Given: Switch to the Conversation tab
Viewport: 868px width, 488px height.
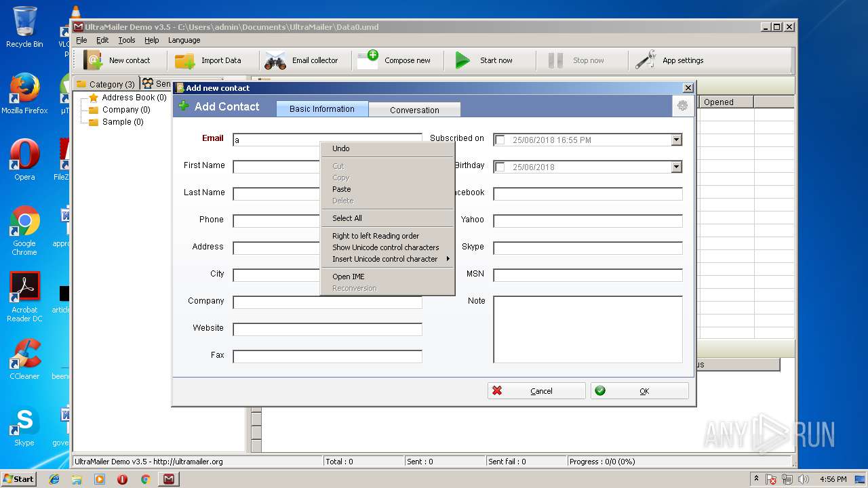Looking at the screenshot, I should 414,110.
